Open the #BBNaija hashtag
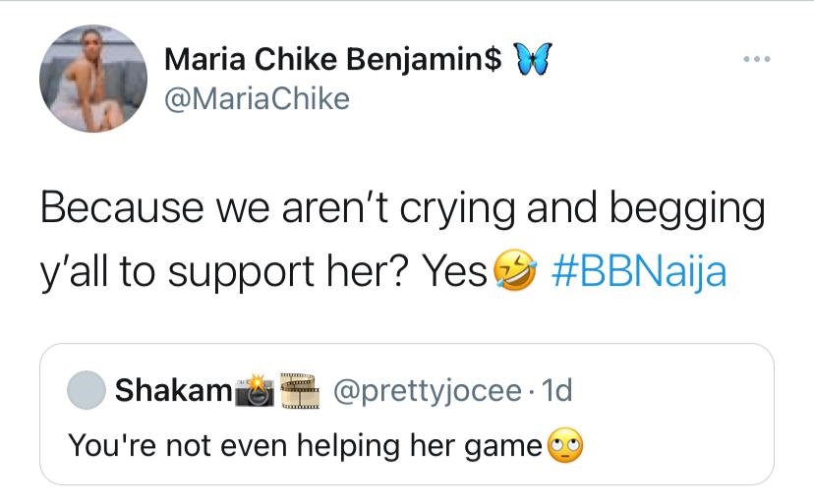This screenshot has width=814, height=504. (639, 271)
